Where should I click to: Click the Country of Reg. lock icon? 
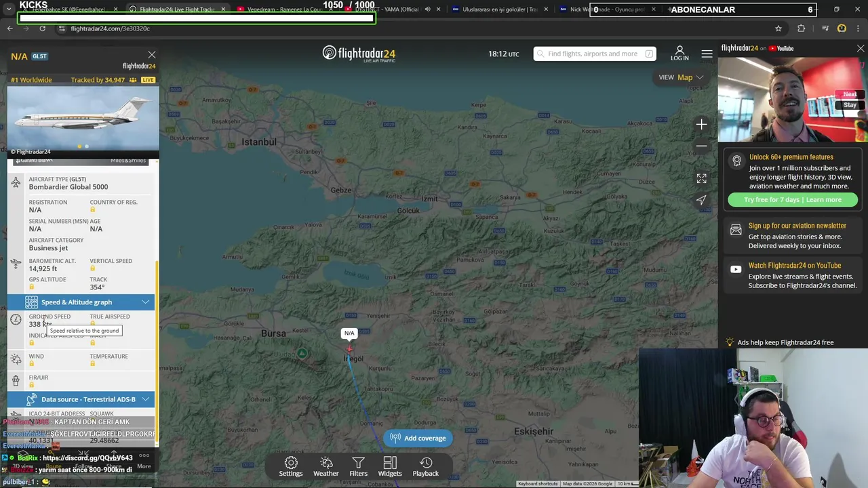tap(93, 209)
